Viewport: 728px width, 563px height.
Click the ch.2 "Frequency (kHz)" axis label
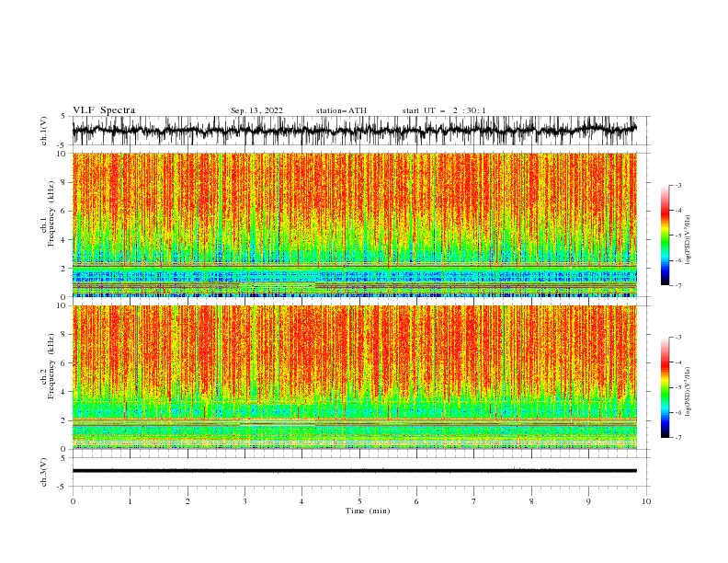(x=51, y=366)
